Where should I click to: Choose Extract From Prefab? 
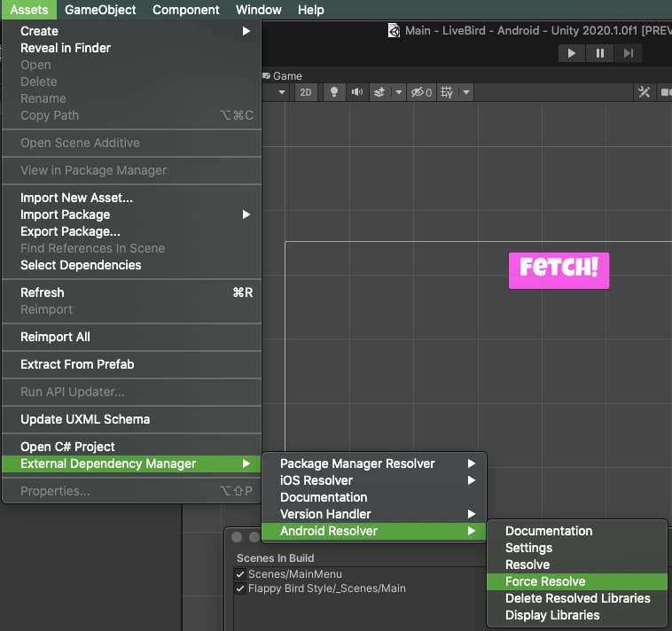(131, 364)
